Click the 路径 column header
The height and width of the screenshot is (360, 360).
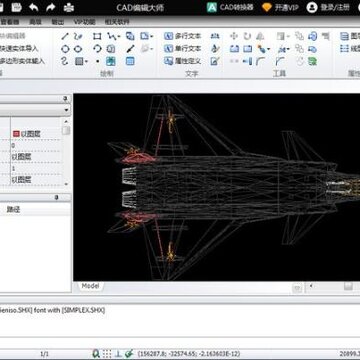click(13, 210)
